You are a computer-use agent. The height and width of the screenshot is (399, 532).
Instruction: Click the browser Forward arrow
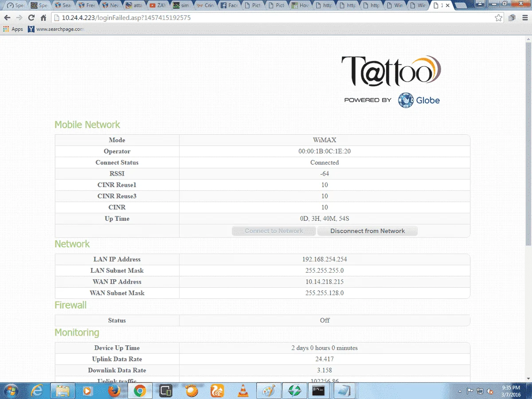[x=19, y=18]
